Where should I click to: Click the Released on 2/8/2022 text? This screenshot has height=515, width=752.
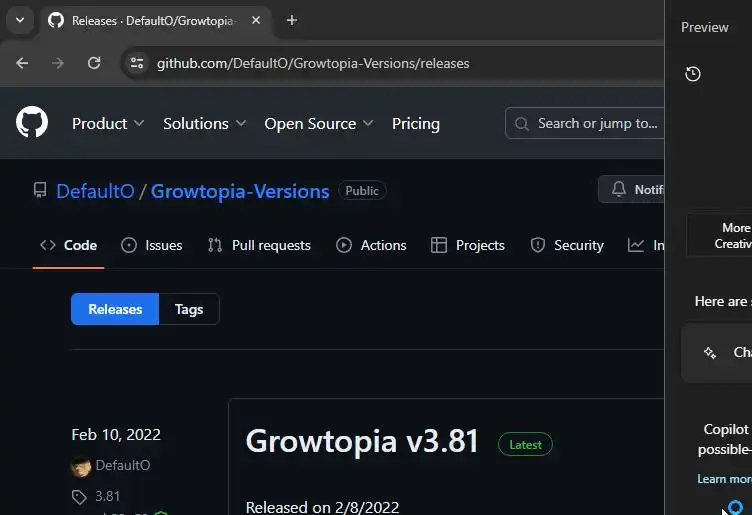pyautogui.click(x=322, y=507)
